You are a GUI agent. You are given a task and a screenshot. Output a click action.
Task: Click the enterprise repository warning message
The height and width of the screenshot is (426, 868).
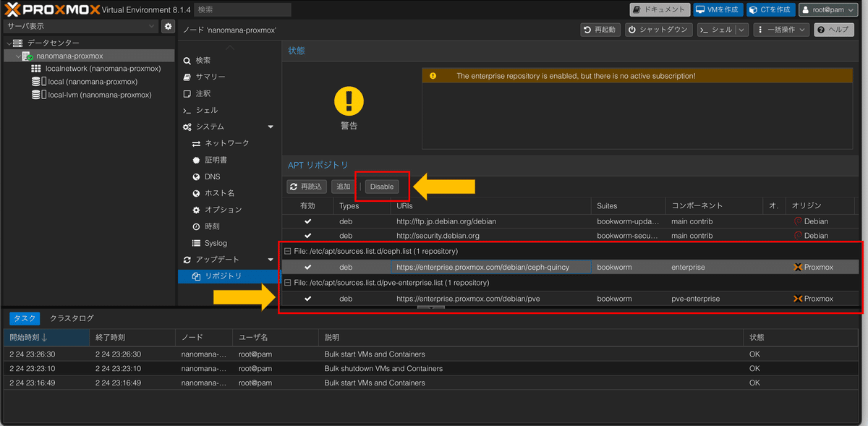point(576,76)
